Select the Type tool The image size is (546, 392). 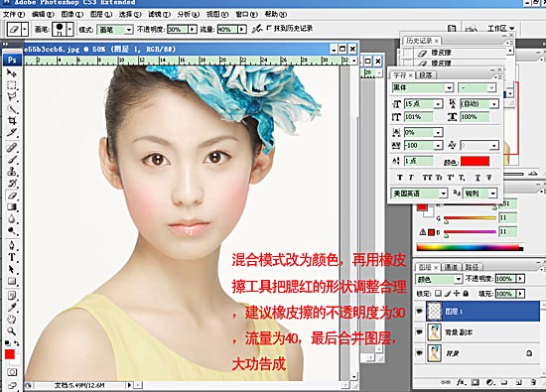click(x=12, y=257)
